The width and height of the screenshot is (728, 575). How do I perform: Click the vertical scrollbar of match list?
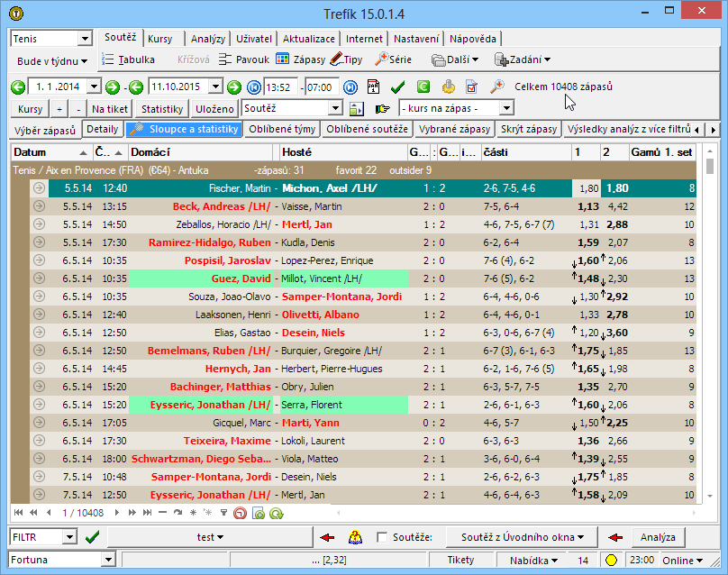(x=710, y=333)
